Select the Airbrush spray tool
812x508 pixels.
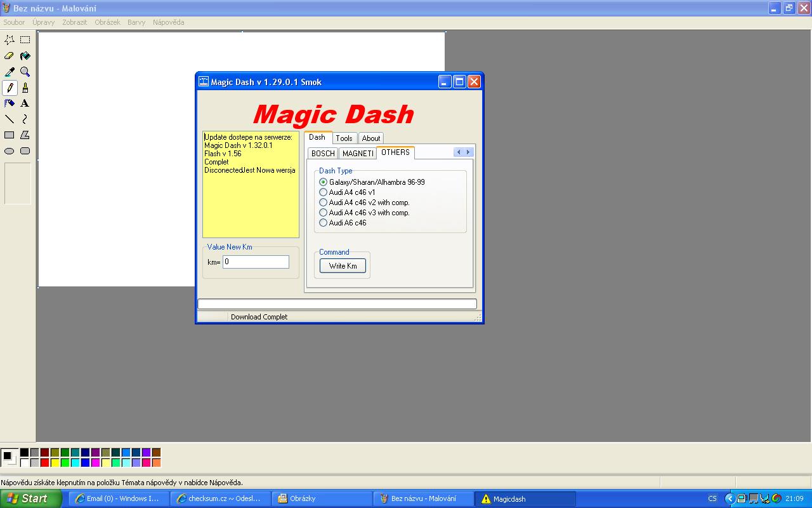(x=10, y=103)
